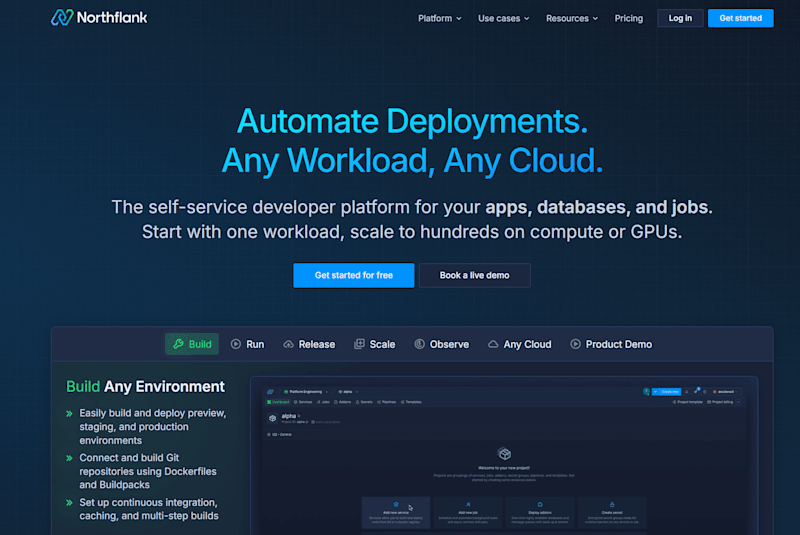The height and width of the screenshot is (535, 800).
Task: Click the cloud upload icon beside Release
Action: click(288, 344)
